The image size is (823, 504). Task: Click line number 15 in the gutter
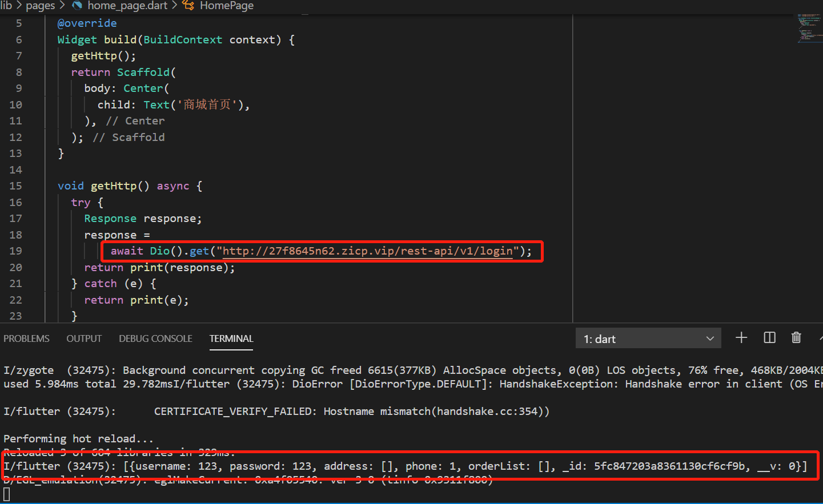click(x=15, y=186)
